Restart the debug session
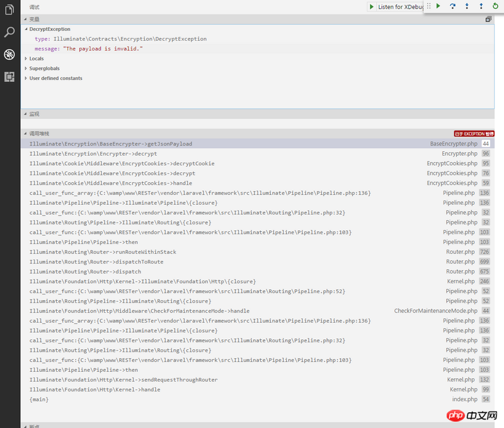Viewport: 504px width, 428px height. pos(495,6)
